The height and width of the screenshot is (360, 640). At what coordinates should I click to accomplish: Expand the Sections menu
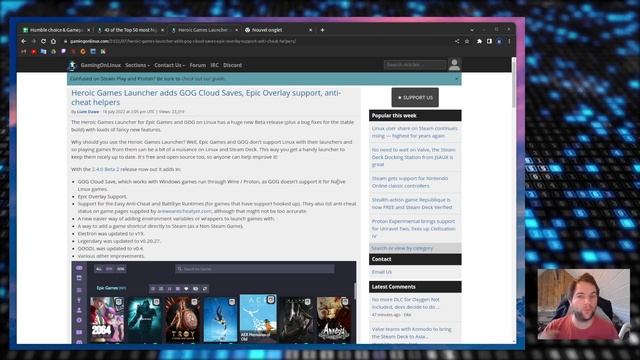click(137, 65)
